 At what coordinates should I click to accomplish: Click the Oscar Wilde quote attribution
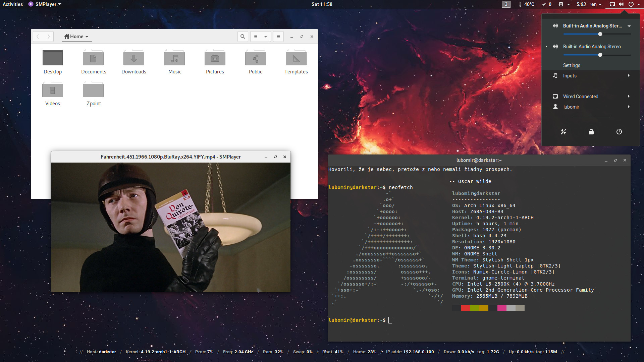(470, 181)
